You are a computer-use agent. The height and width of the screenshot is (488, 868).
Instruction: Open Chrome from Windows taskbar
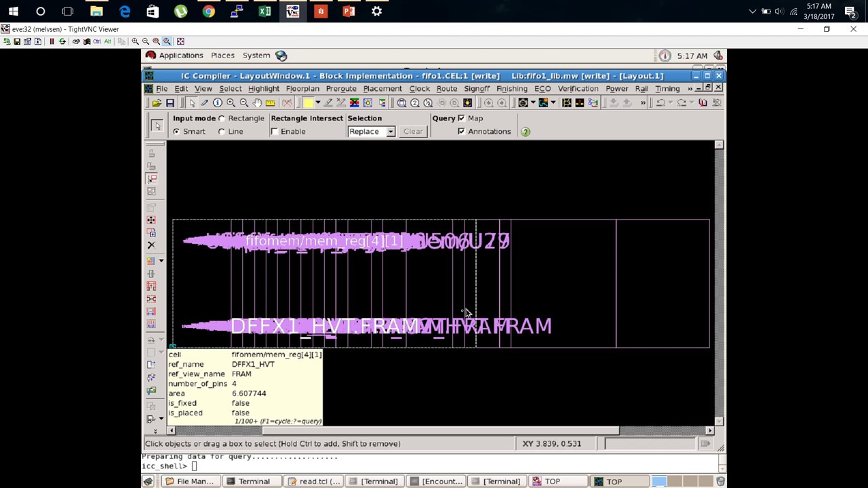pos(208,12)
